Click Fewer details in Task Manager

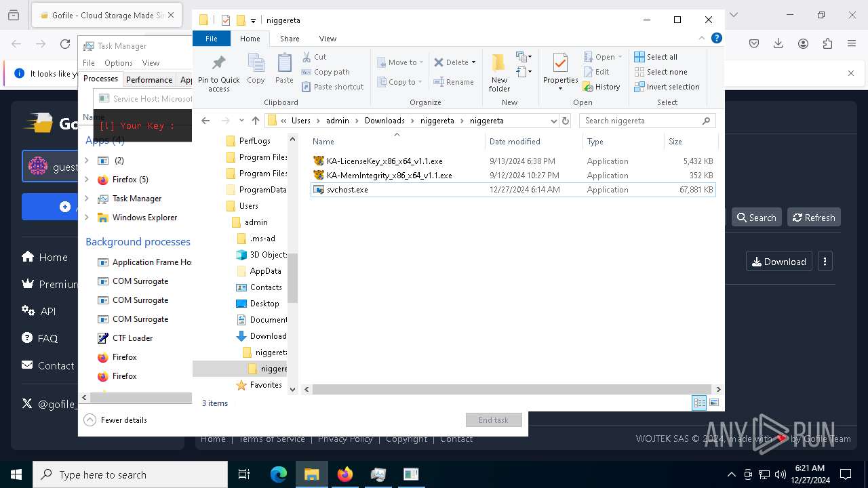[115, 420]
